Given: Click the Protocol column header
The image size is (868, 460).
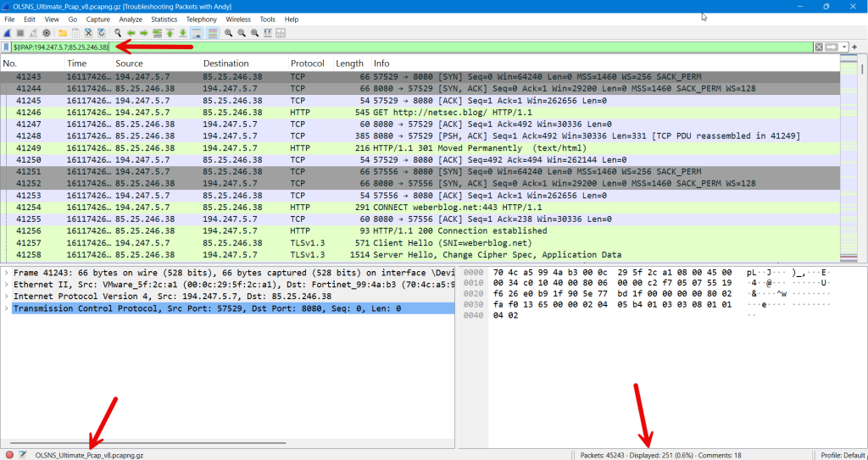Looking at the screenshot, I should click(308, 64).
